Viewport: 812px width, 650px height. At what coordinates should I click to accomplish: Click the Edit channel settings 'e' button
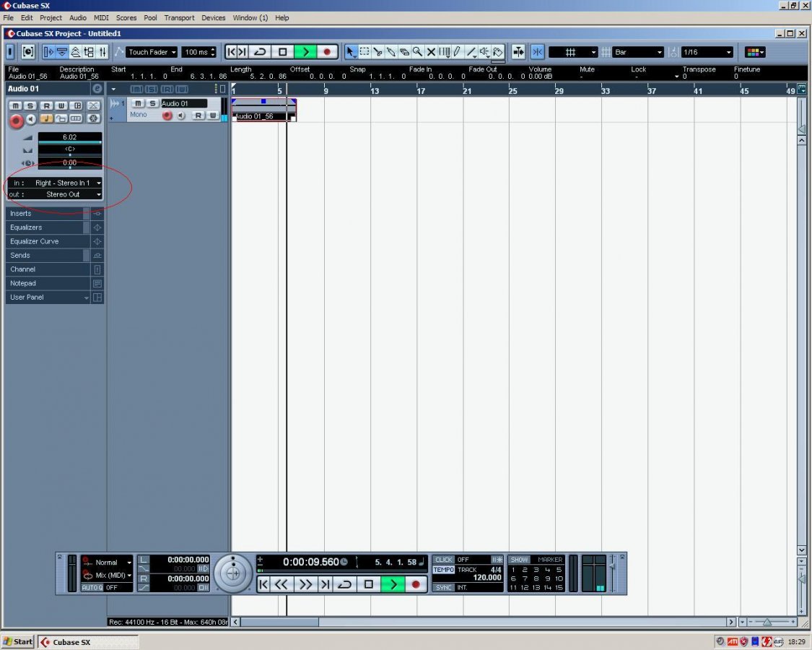[97, 89]
